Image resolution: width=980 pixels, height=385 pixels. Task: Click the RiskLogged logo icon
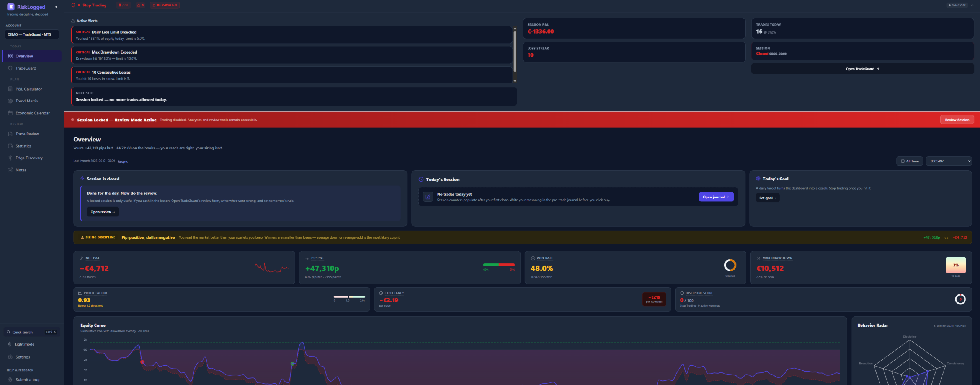click(x=11, y=7)
